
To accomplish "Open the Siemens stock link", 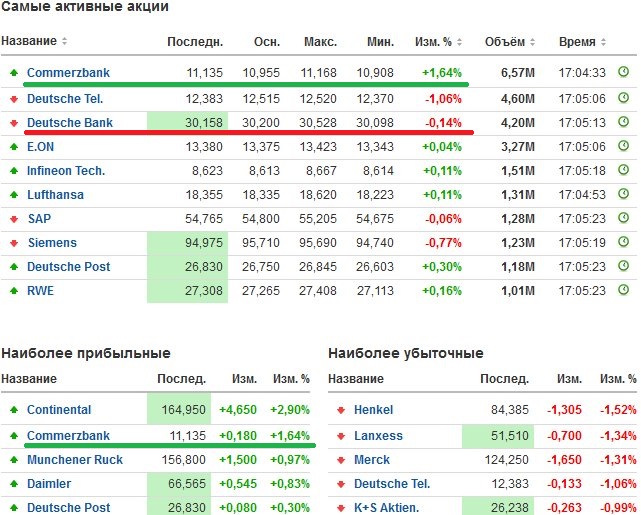I will pyautogui.click(x=52, y=243).
